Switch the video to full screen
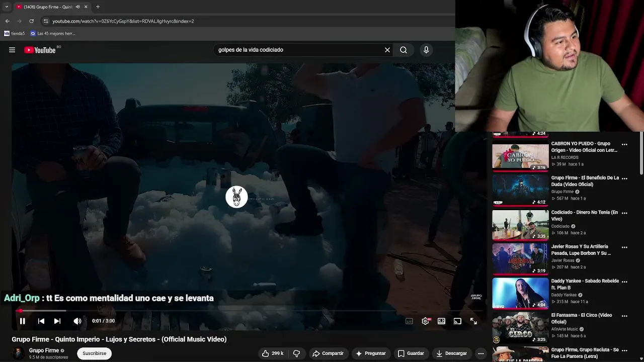 (x=473, y=321)
